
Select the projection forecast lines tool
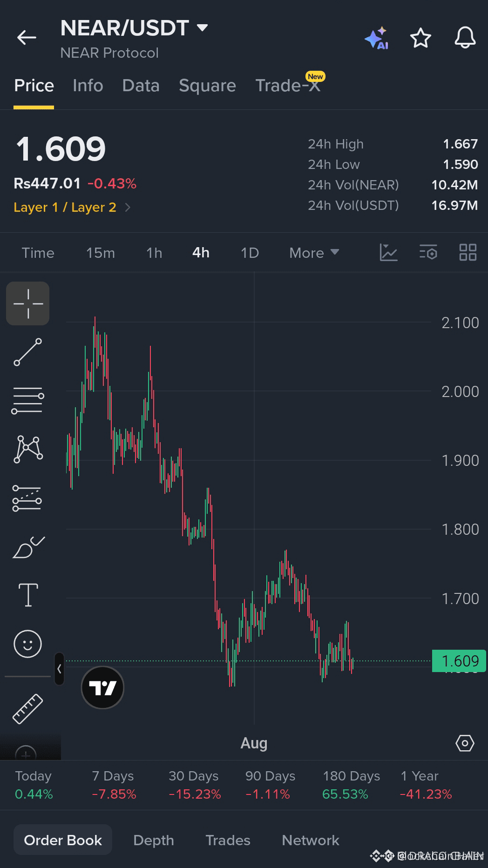click(x=27, y=498)
